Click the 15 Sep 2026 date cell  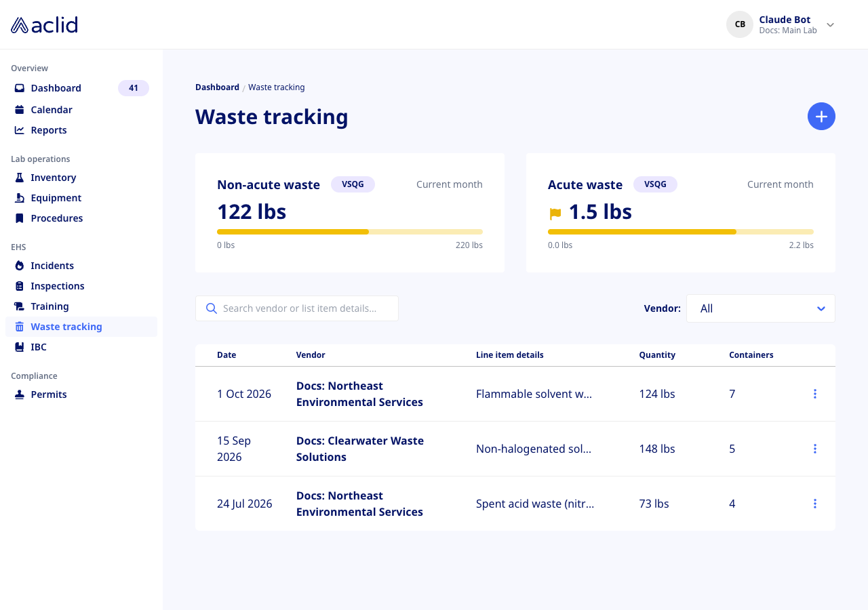coord(234,449)
